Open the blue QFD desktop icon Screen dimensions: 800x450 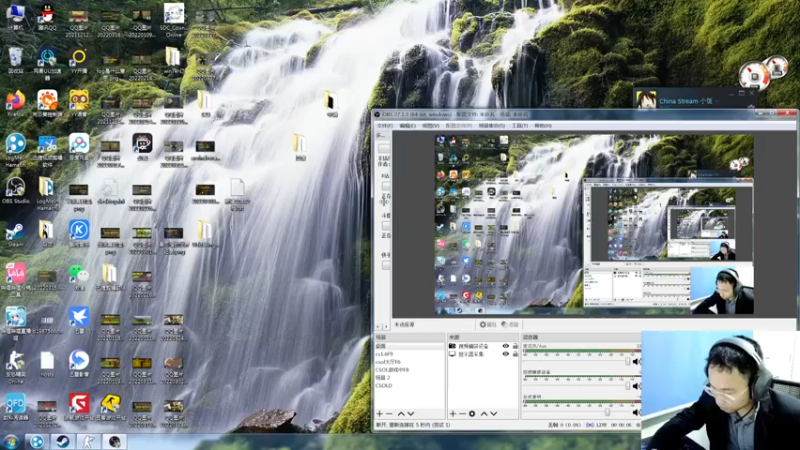(x=15, y=407)
